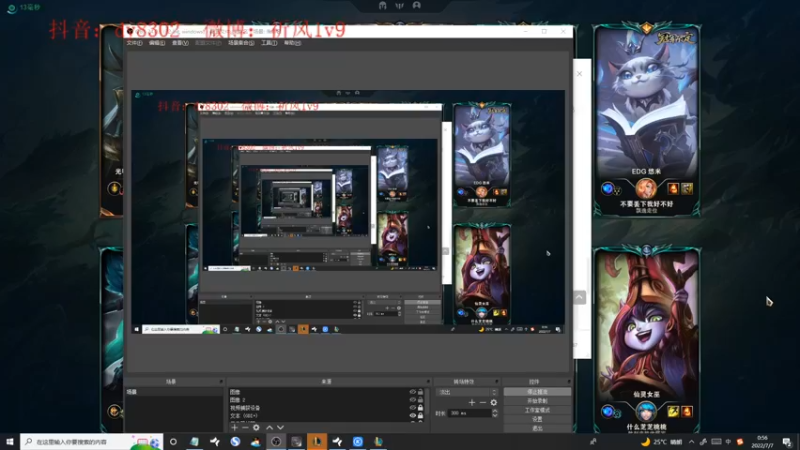Click the scroll-up arrow on white panel
800x450 pixels.
point(579,297)
